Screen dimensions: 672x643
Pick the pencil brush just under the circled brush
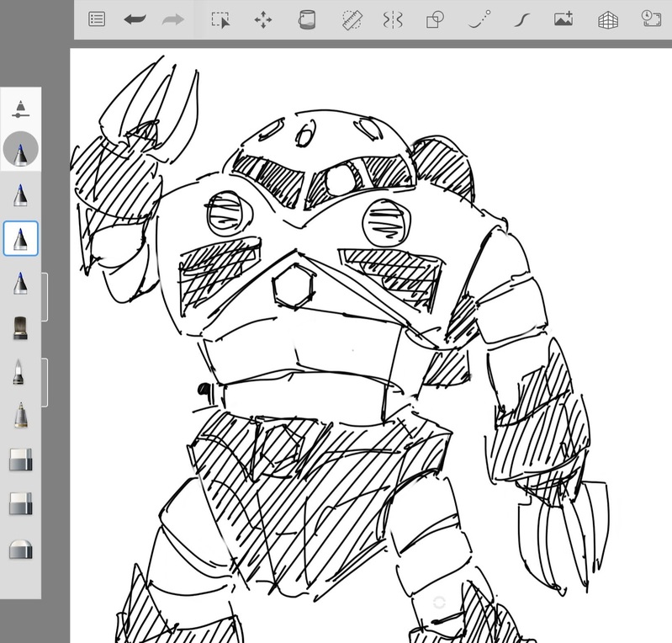20,195
